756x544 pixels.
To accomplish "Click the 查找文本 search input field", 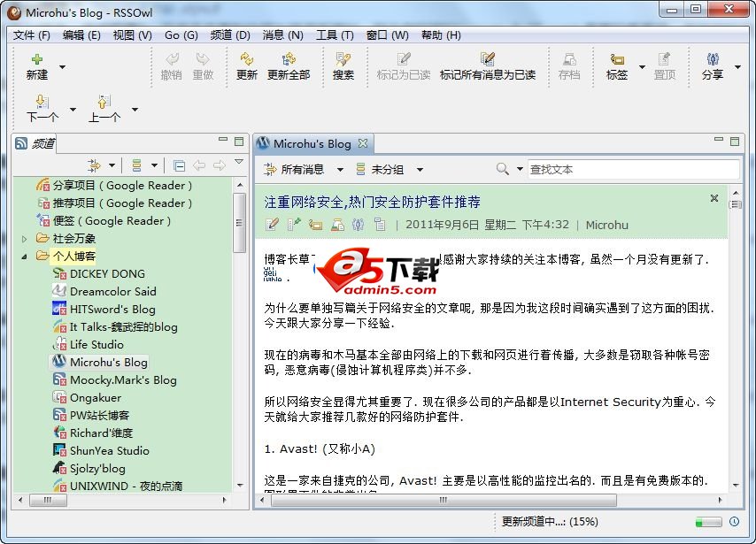I will click(x=634, y=170).
